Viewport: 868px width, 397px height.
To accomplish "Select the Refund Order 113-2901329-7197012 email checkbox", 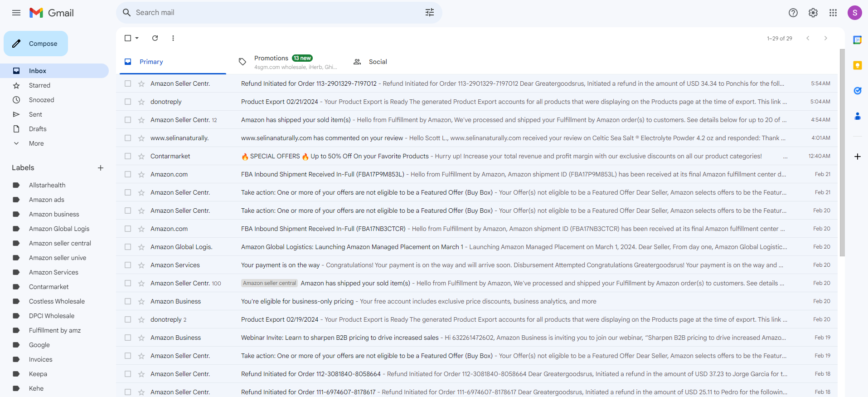I will 128,83.
